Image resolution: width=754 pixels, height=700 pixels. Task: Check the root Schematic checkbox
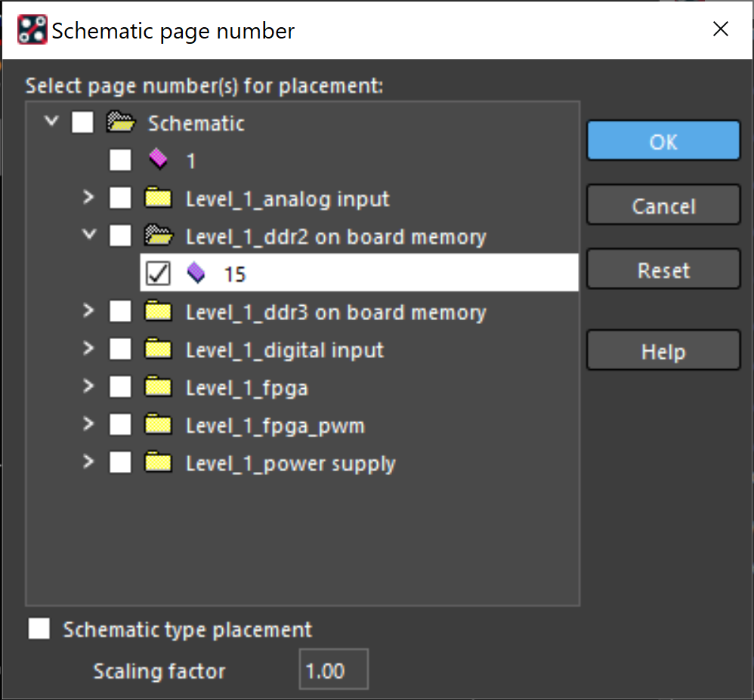[x=82, y=122]
